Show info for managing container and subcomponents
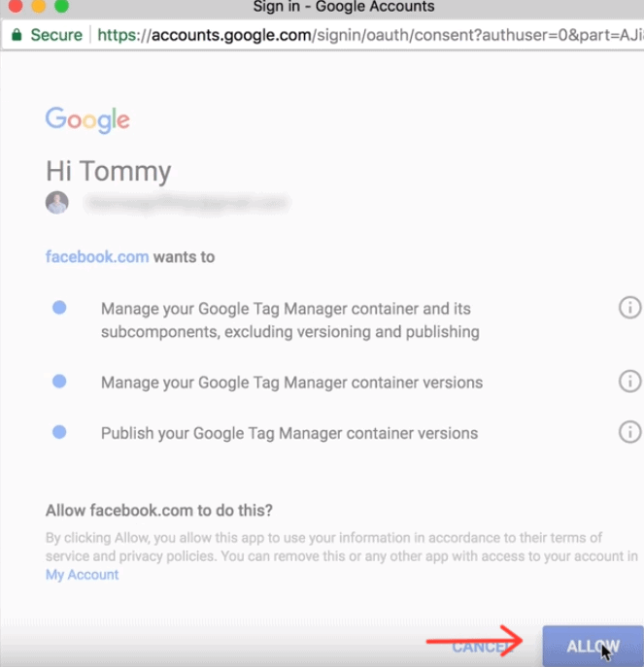Screen dimensions: 644x667 (629, 307)
